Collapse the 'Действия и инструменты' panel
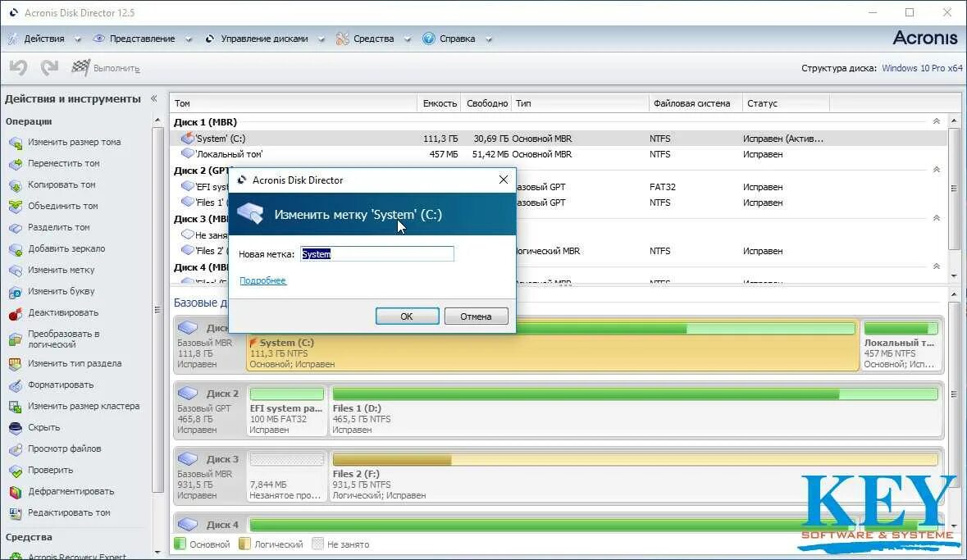This screenshot has height=560, width=967. (x=153, y=98)
